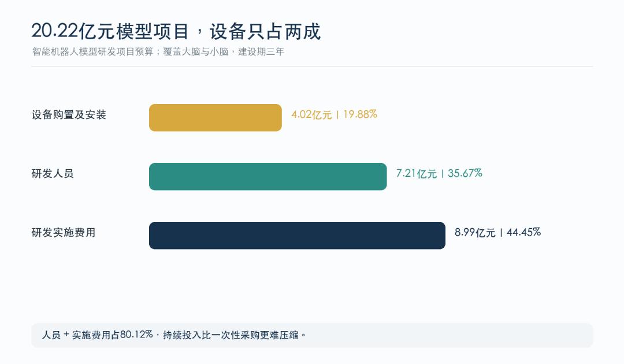The width and height of the screenshot is (624, 364).
Task: Select the 研发实施费用 category label
Action: tap(64, 233)
